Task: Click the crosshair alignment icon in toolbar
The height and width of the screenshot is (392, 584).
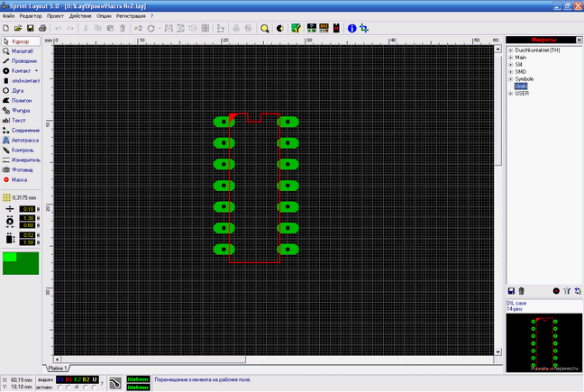Action: (x=364, y=28)
